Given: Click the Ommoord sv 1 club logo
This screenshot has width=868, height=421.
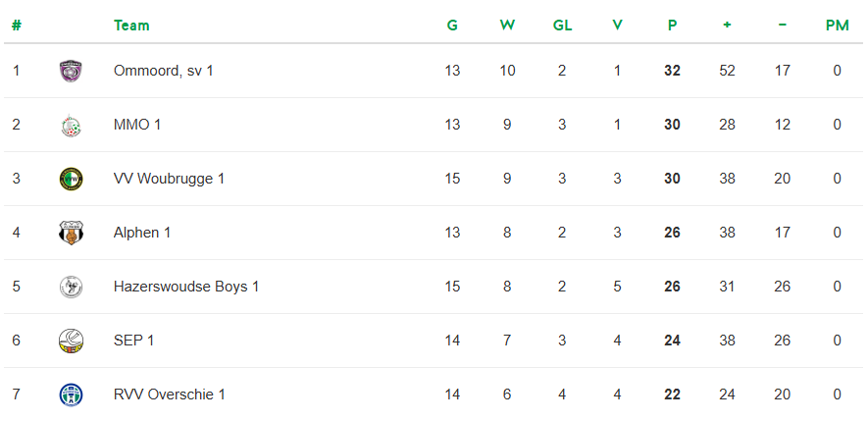Looking at the screenshot, I should (x=71, y=71).
